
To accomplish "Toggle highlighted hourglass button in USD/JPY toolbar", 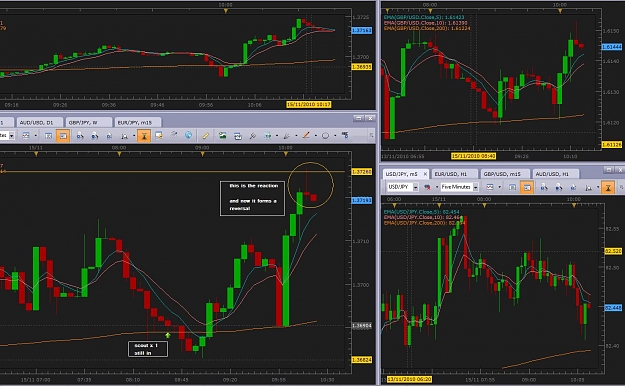I will 608,187.
